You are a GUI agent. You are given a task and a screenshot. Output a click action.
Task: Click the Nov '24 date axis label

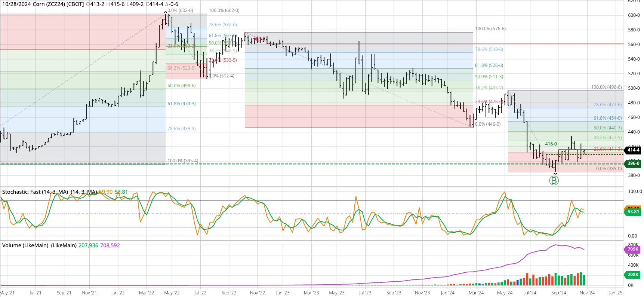[587, 293]
